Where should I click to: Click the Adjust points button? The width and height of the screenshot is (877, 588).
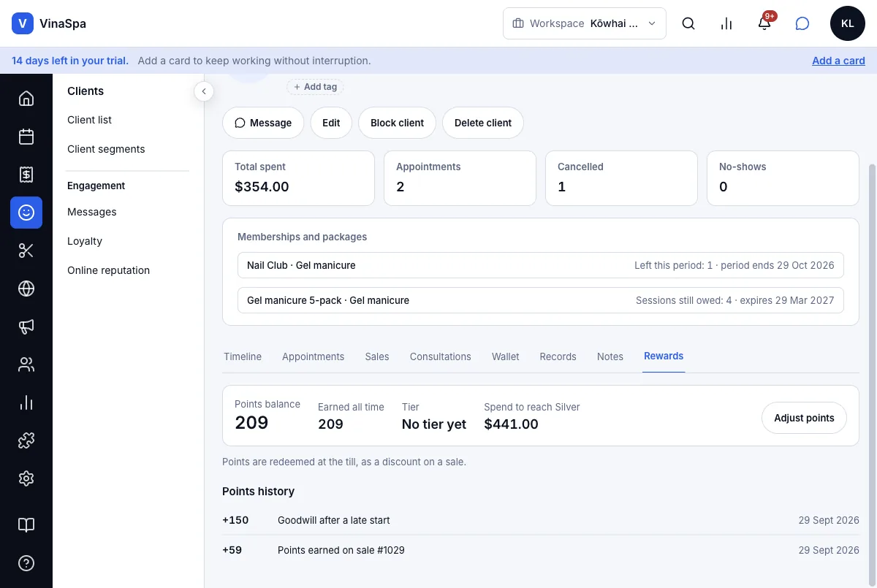804,419
